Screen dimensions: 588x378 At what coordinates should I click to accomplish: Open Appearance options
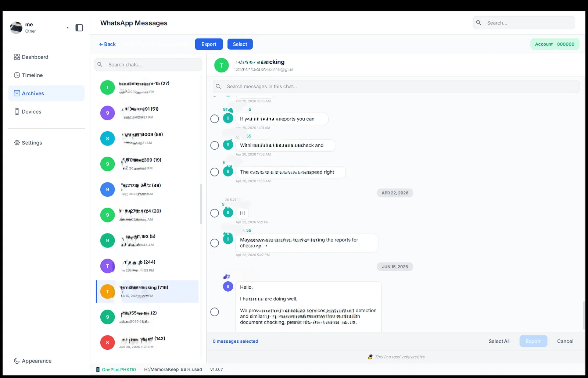click(46, 361)
